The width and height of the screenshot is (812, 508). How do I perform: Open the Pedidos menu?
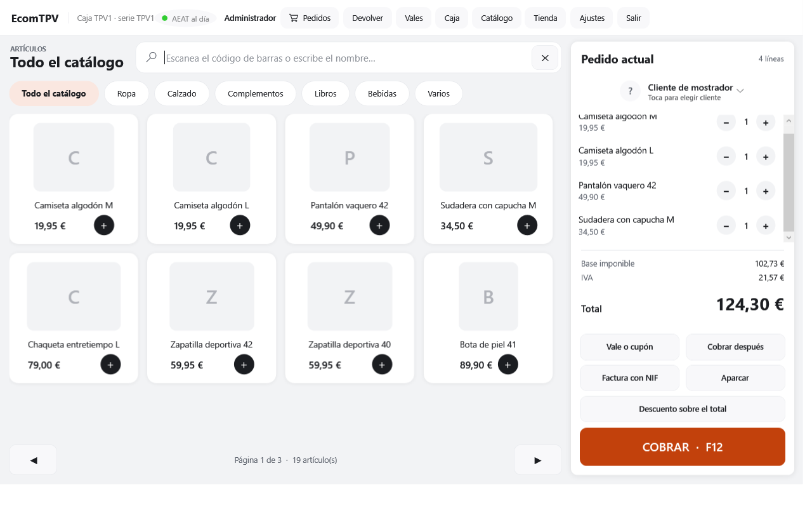click(310, 18)
